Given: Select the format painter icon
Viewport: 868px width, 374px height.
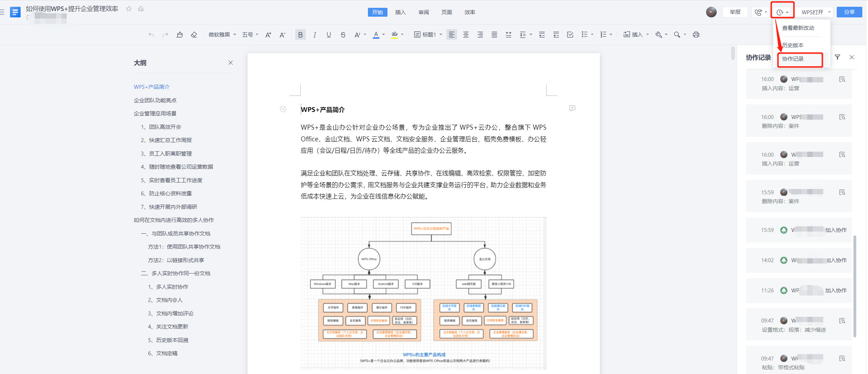Looking at the screenshot, I should 180,34.
